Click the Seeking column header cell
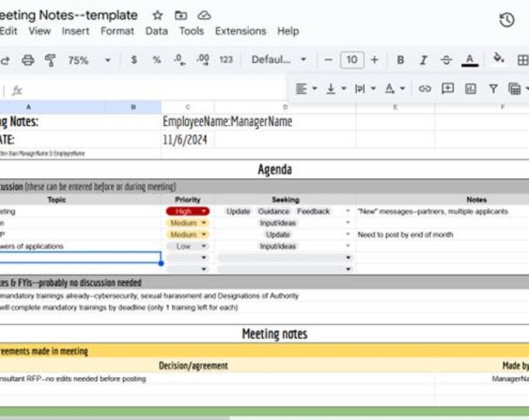The height and width of the screenshot is (420, 529). (286, 200)
